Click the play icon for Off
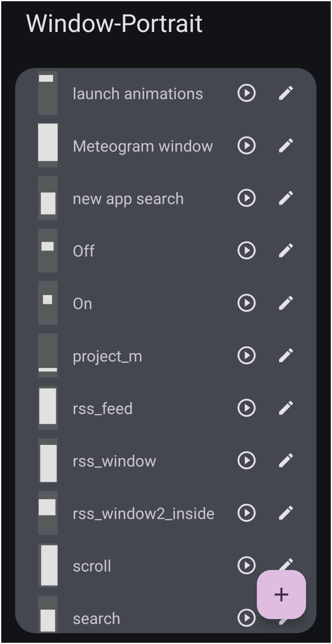This screenshot has height=644, width=332. tap(246, 250)
